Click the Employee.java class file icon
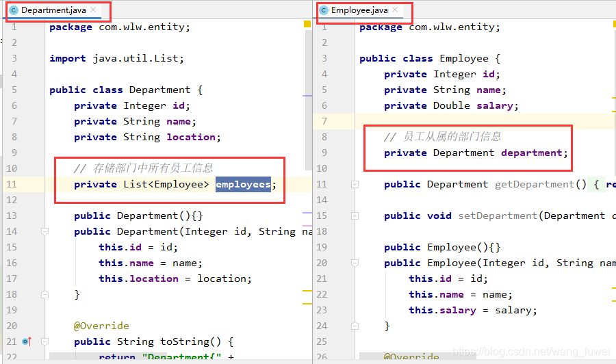This screenshot has height=364, width=616. [324, 10]
